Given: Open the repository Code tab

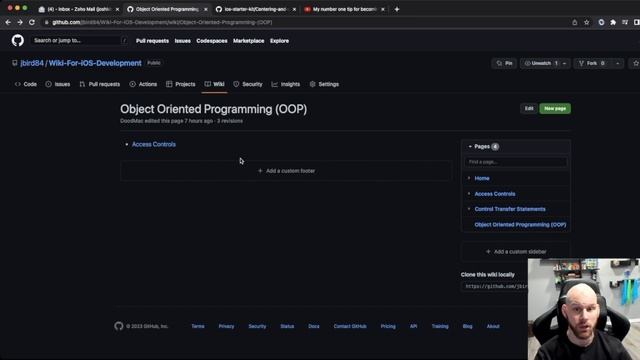Looking at the screenshot, I should (26, 84).
